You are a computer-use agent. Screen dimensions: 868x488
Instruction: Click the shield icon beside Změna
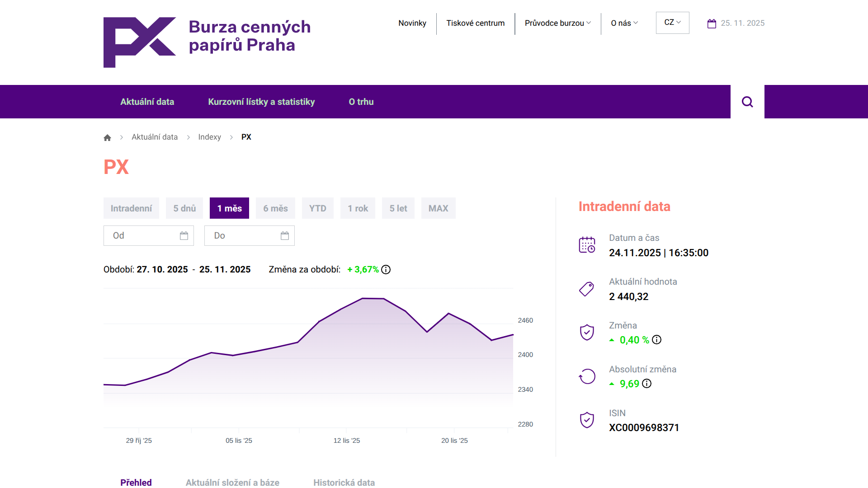[587, 333]
